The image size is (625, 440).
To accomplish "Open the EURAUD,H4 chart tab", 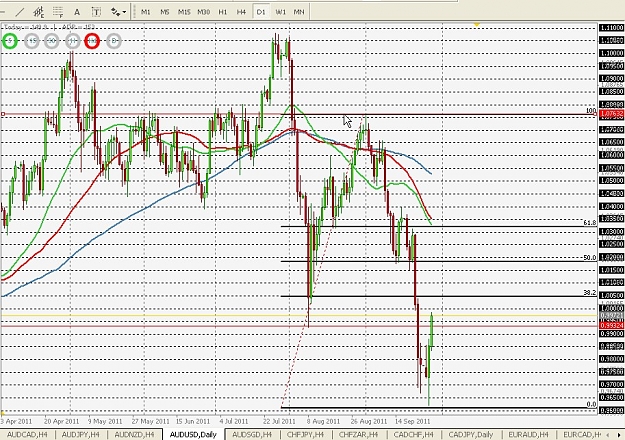I will (x=529, y=434).
